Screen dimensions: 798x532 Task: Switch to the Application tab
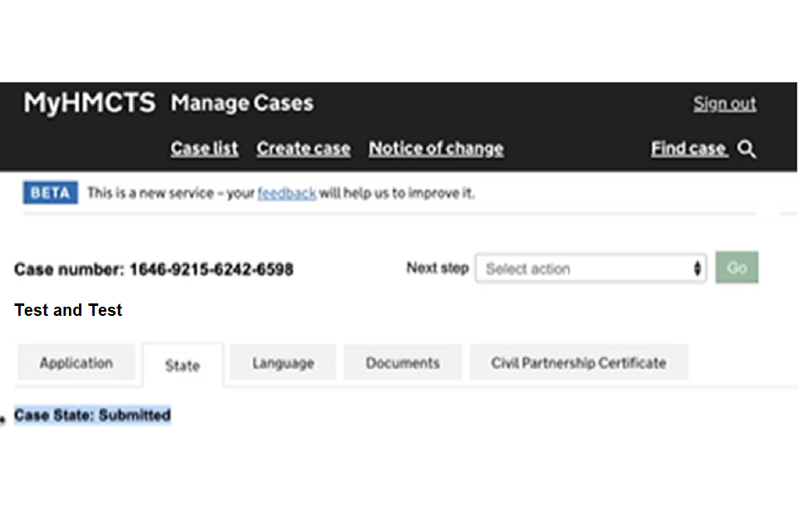coord(76,363)
